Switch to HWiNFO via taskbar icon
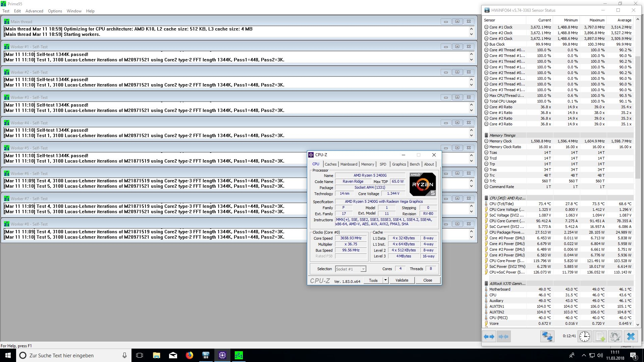This screenshot has width=644, height=362. click(x=206, y=355)
